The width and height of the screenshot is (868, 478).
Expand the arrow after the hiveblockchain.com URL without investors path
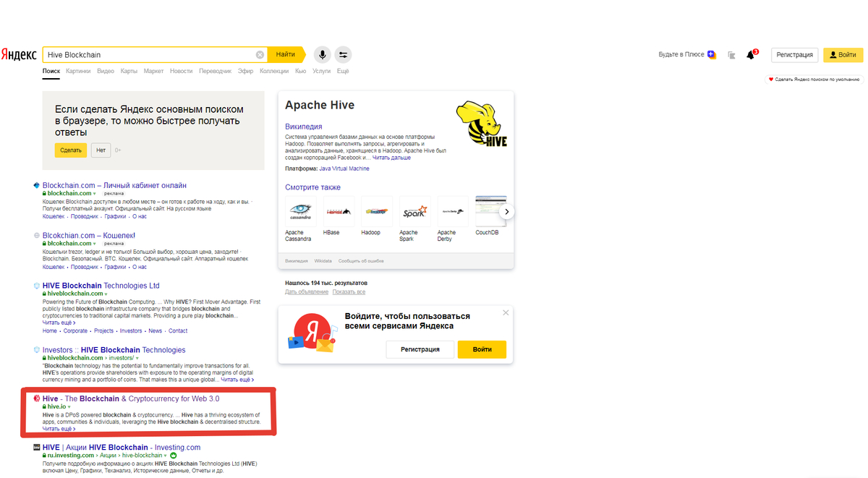[x=106, y=294]
